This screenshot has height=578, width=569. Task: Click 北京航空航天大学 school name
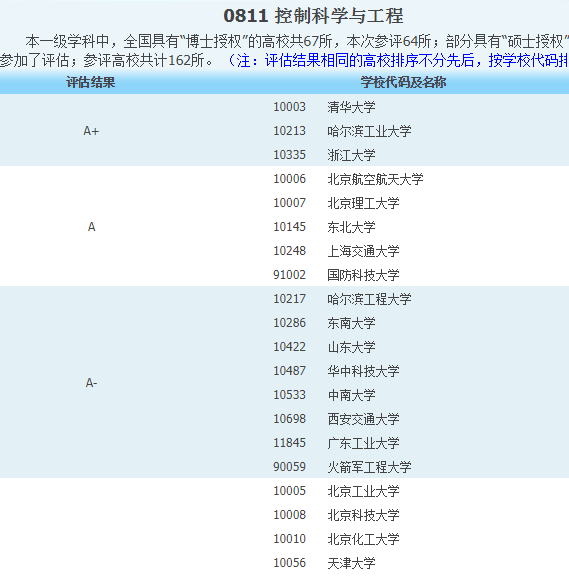pyautogui.click(x=375, y=179)
